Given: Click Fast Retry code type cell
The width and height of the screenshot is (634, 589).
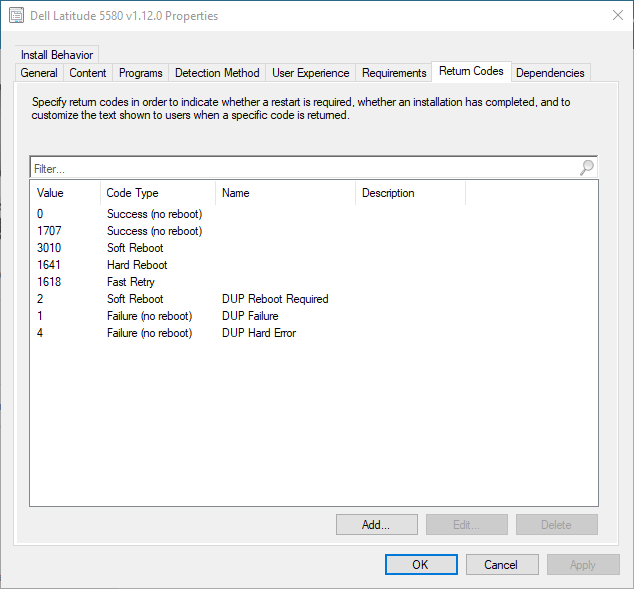Looking at the screenshot, I should click(x=131, y=282).
